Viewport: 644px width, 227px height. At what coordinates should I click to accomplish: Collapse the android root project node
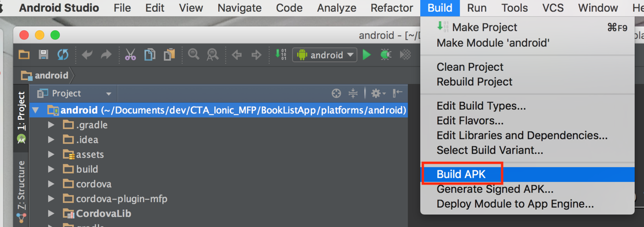(36, 110)
